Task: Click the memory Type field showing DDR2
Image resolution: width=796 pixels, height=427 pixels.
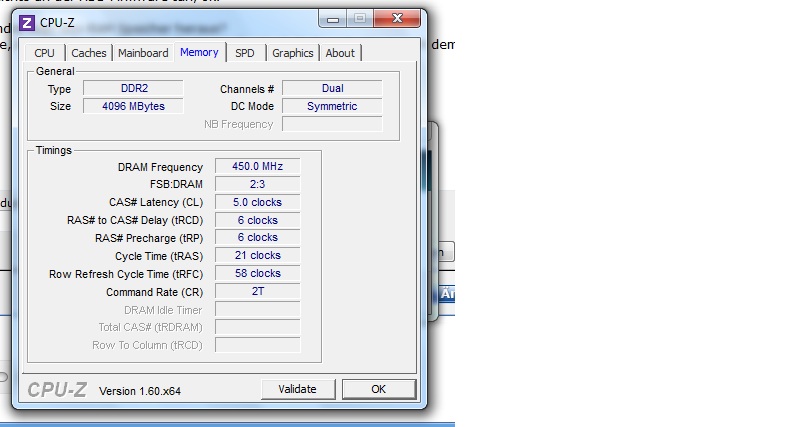Action: [x=133, y=88]
